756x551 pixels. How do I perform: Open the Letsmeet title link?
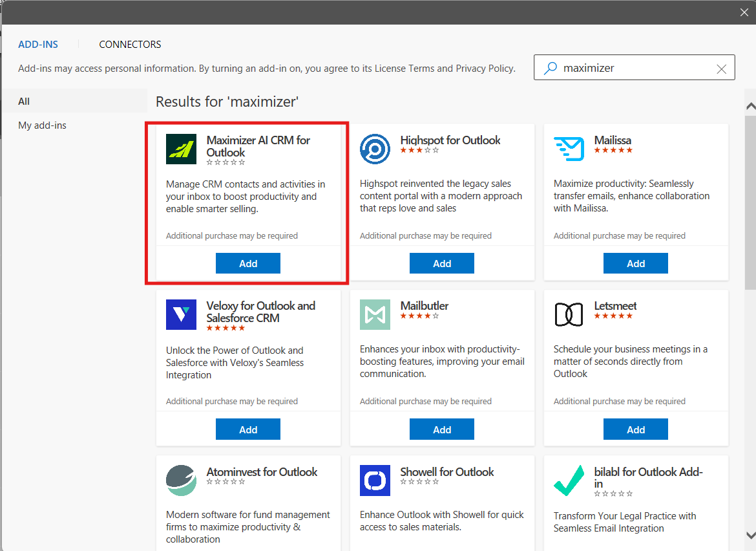point(615,306)
